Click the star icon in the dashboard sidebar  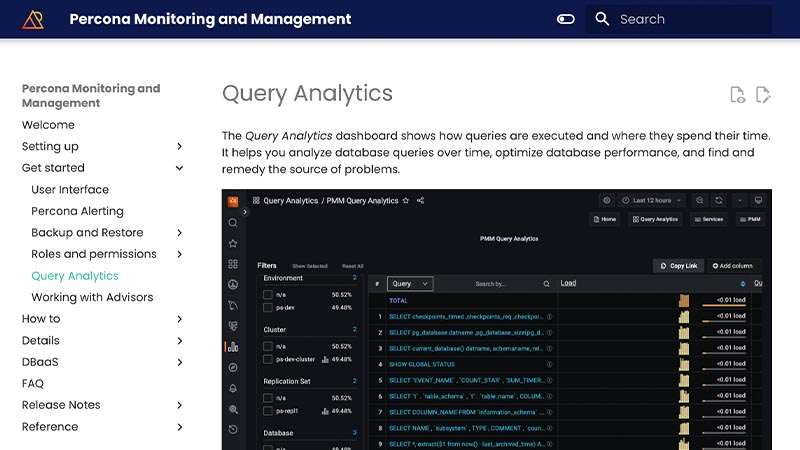pyautogui.click(x=233, y=243)
